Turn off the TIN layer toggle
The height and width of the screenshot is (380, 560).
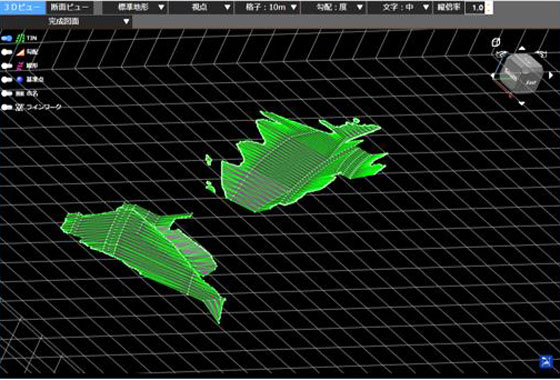(x=7, y=38)
